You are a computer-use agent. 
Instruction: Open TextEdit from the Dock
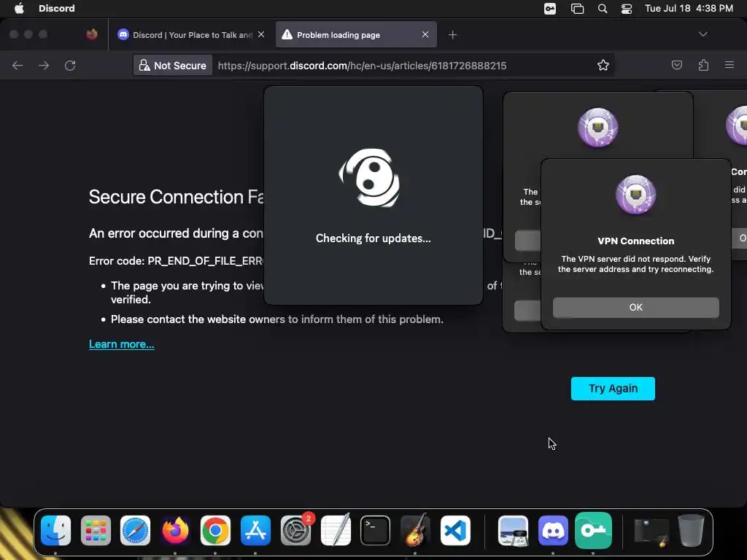[x=336, y=531]
